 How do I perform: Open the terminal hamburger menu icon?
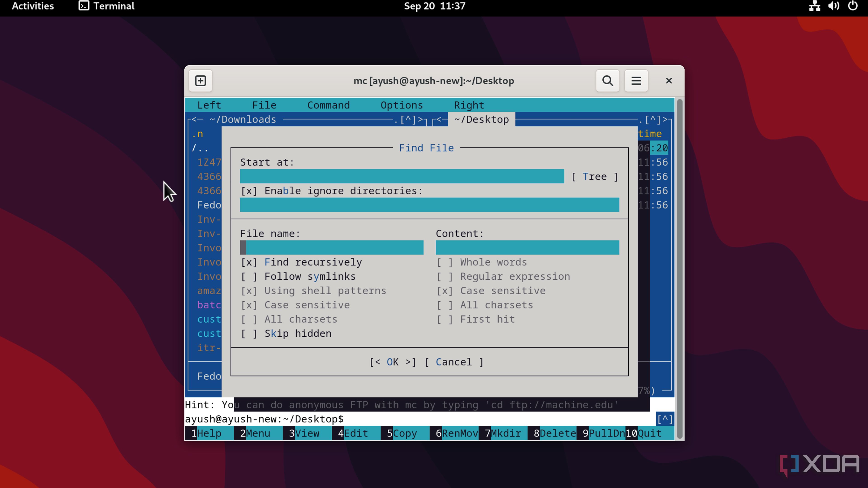pos(636,81)
